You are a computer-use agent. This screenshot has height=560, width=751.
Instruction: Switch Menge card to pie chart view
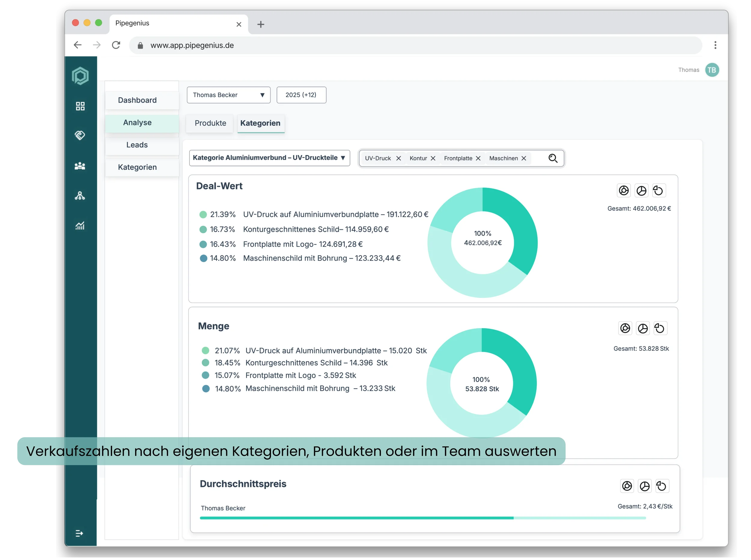point(643,328)
